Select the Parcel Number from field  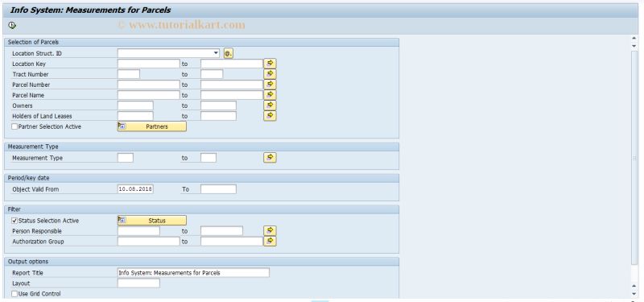click(149, 85)
